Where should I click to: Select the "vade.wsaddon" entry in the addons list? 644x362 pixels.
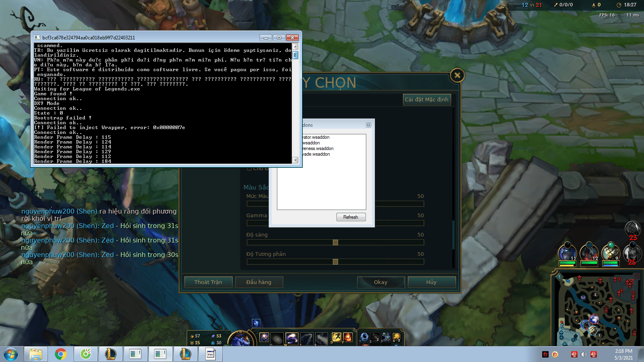pyautogui.click(x=316, y=154)
